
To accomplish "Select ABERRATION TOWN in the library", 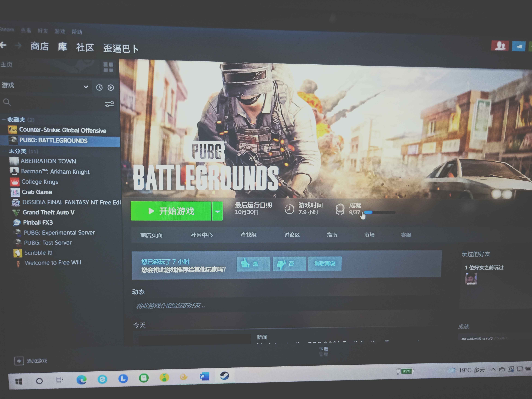I will [x=48, y=161].
